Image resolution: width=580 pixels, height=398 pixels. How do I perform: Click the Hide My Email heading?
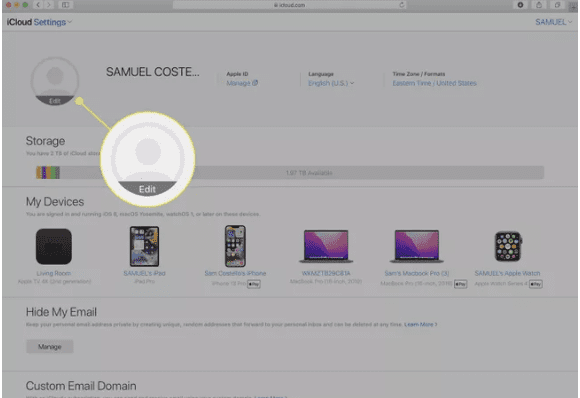pyautogui.click(x=61, y=312)
